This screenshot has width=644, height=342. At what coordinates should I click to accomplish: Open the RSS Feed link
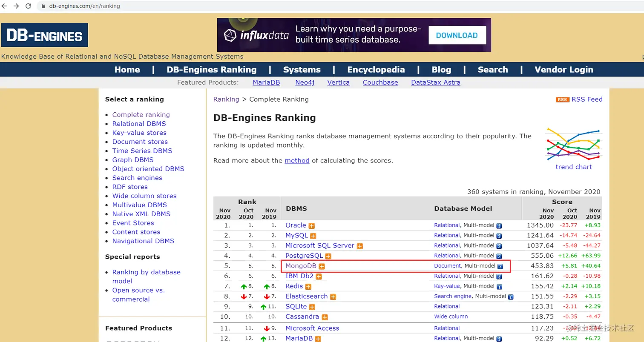[x=587, y=100]
